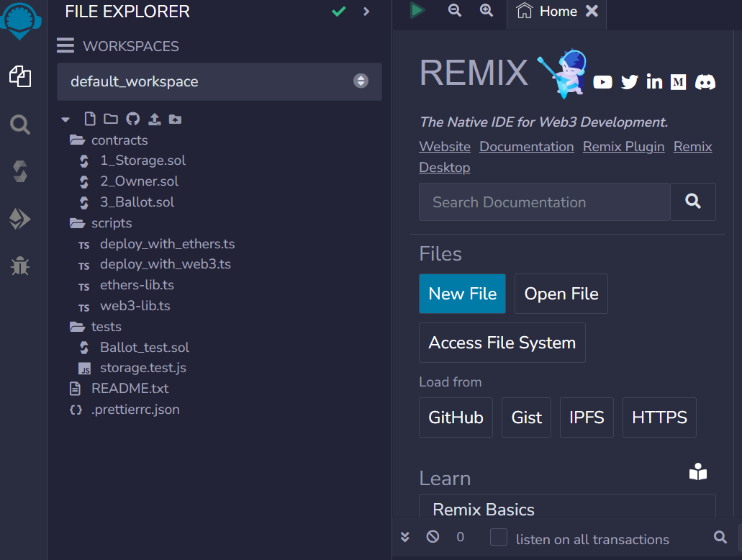The image size is (742, 560).
Task: Click the Access File System button
Action: [502, 343]
